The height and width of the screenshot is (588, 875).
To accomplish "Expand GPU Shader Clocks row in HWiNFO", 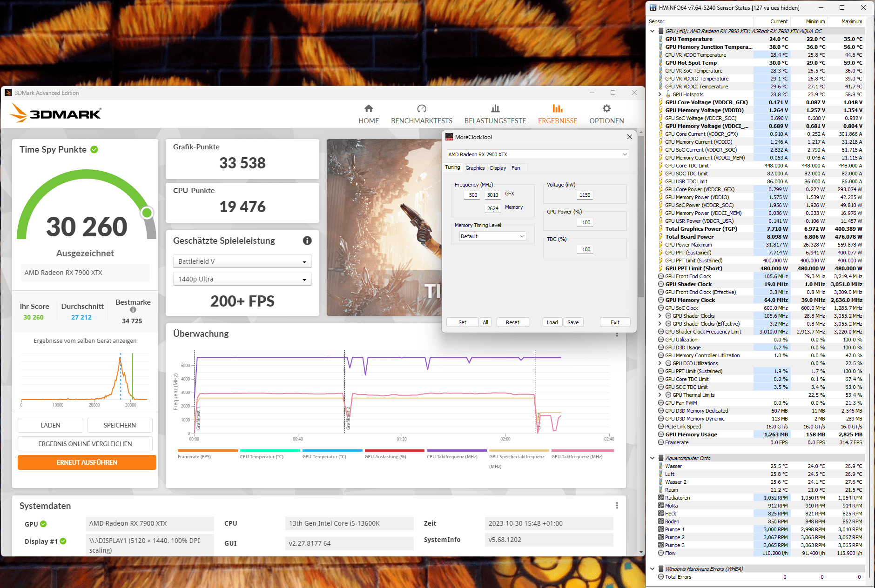I will (660, 316).
